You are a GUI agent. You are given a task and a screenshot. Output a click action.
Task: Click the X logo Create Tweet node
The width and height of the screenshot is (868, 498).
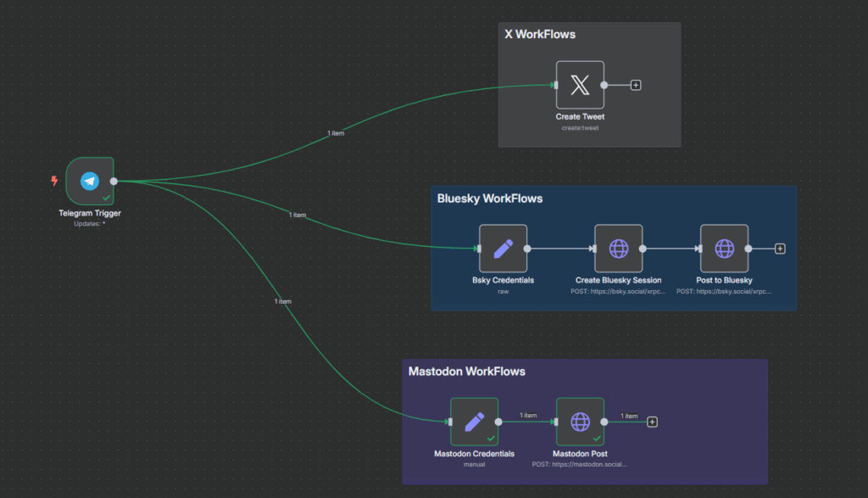[580, 85]
